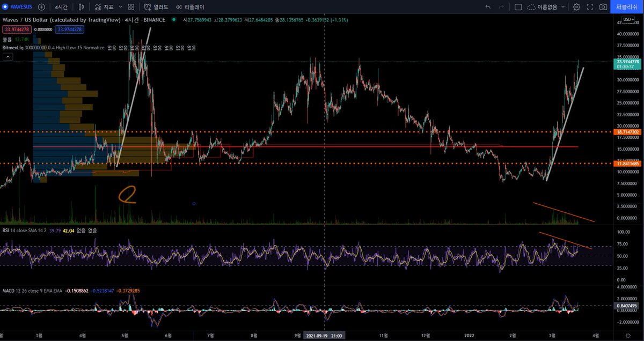Change currency with USD dropdown
Screen dimensions: 644x341
[x=628, y=20]
